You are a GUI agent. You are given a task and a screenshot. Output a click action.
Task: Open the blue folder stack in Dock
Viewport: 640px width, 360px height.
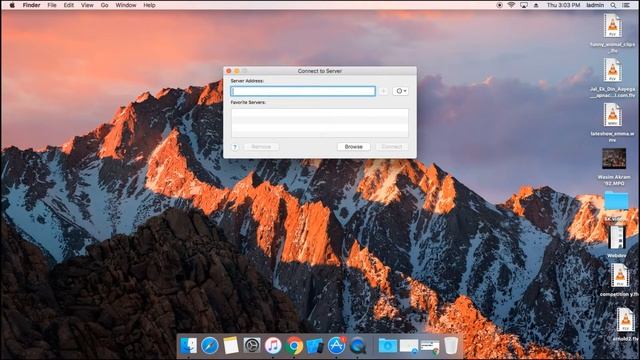click(x=387, y=346)
